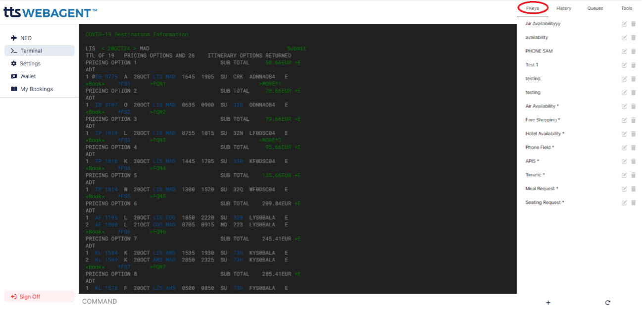
Task: Show >MORE*3 itinerary options
Action: pyautogui.click(x=270, y=140)
